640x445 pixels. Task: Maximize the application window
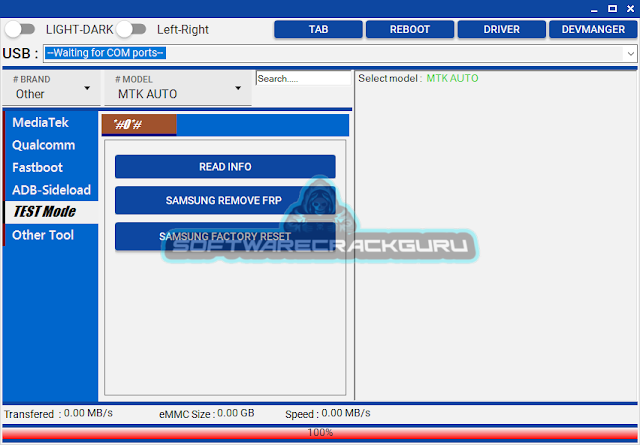tap(612, 9)
